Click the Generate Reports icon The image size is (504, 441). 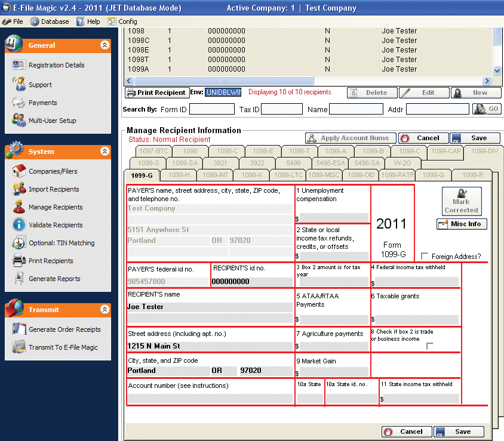19,279
